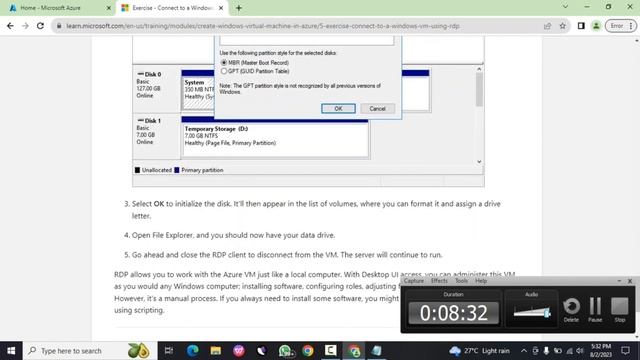Share this page from the address bar
This screenshot has width=640, height=360.
547,26
